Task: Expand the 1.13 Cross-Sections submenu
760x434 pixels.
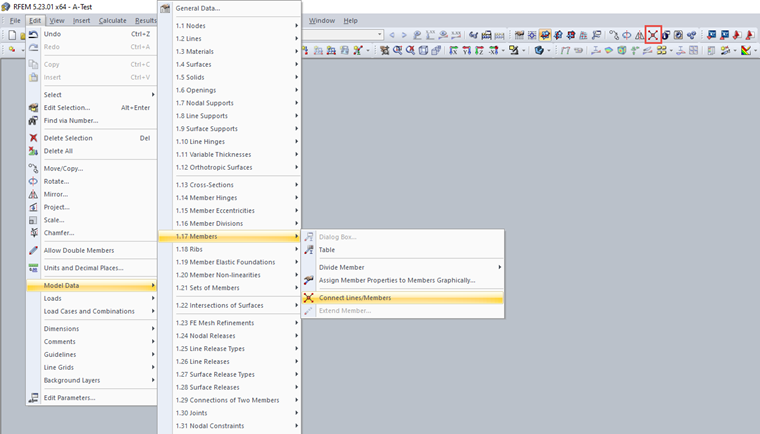Action: (x=296, y=185)
